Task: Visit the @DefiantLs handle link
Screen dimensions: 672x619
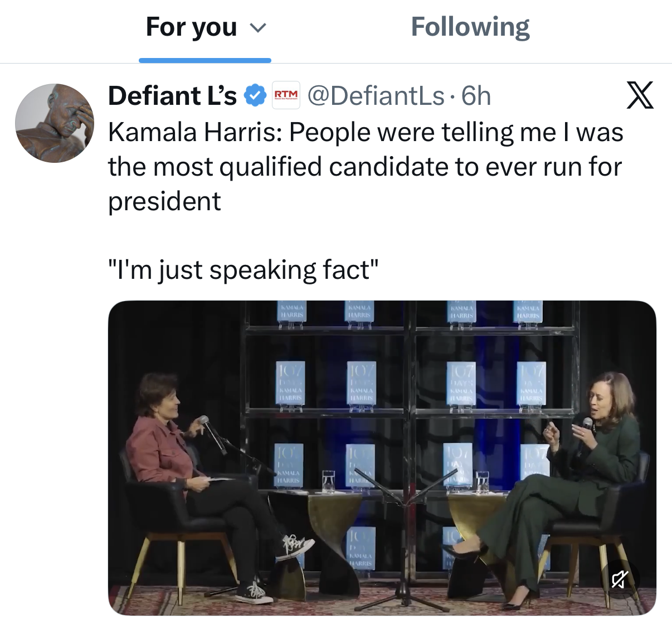Action: [376, 95]
